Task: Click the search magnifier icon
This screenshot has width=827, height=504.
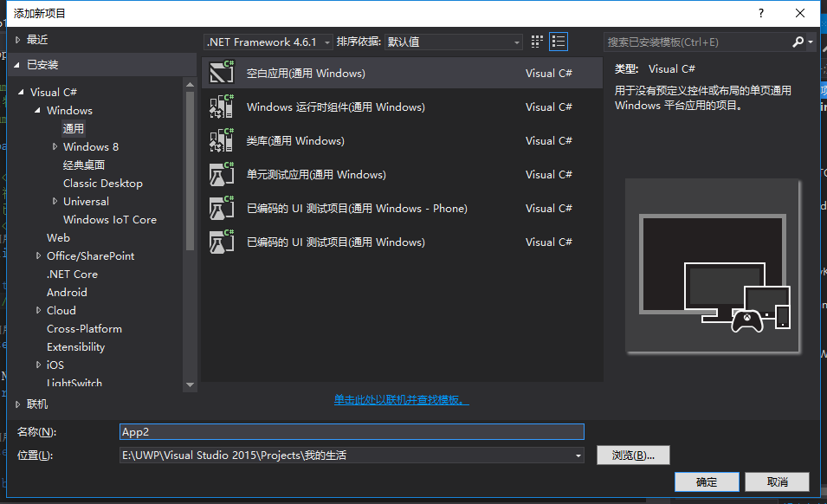Action: (798, 42)
